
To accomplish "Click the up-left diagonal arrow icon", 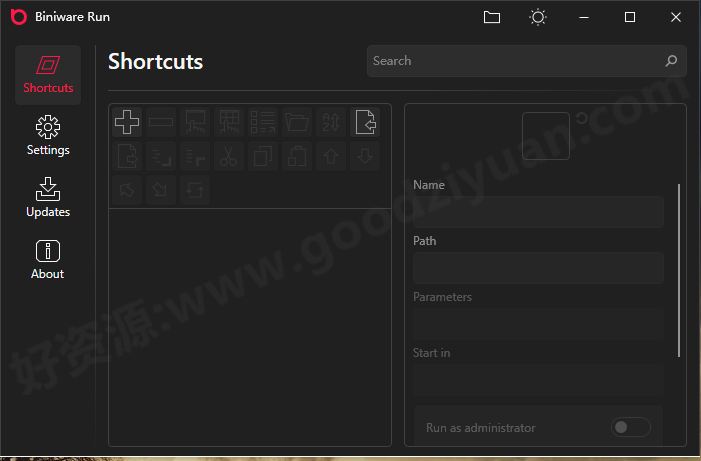I will point(127,190).
